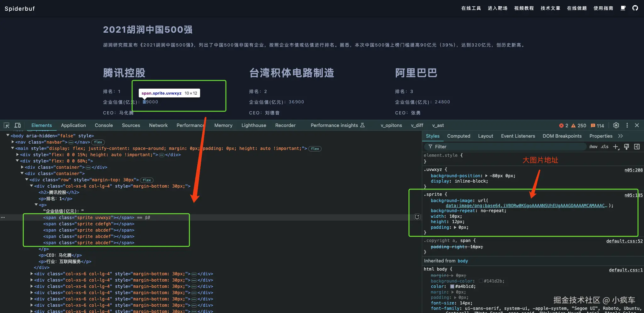644x313 pixels.
Task: Go to the Network tab
Action: [x=158, y=125]
